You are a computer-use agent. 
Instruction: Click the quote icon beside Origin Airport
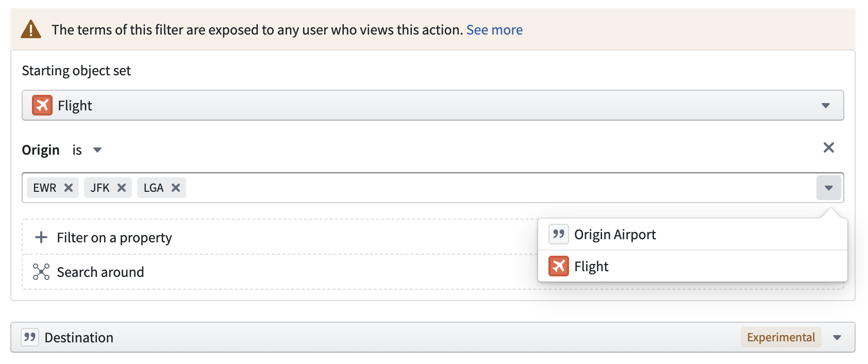(558, 234)
